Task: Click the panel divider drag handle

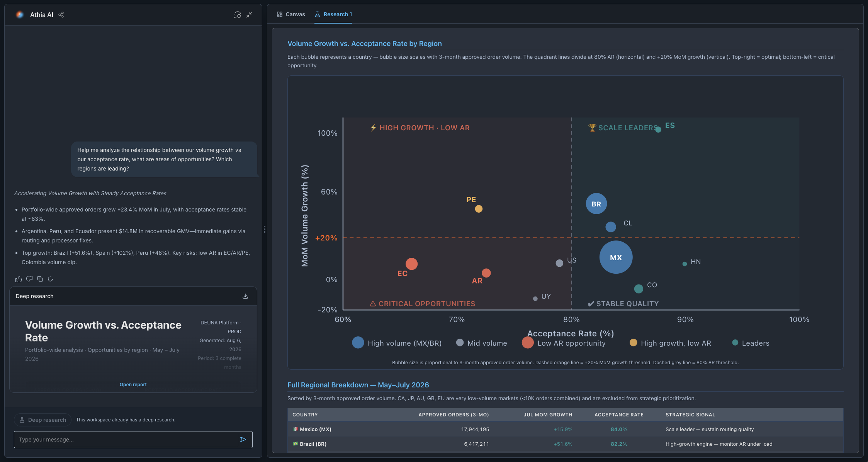Action: [x=265, y=230]
